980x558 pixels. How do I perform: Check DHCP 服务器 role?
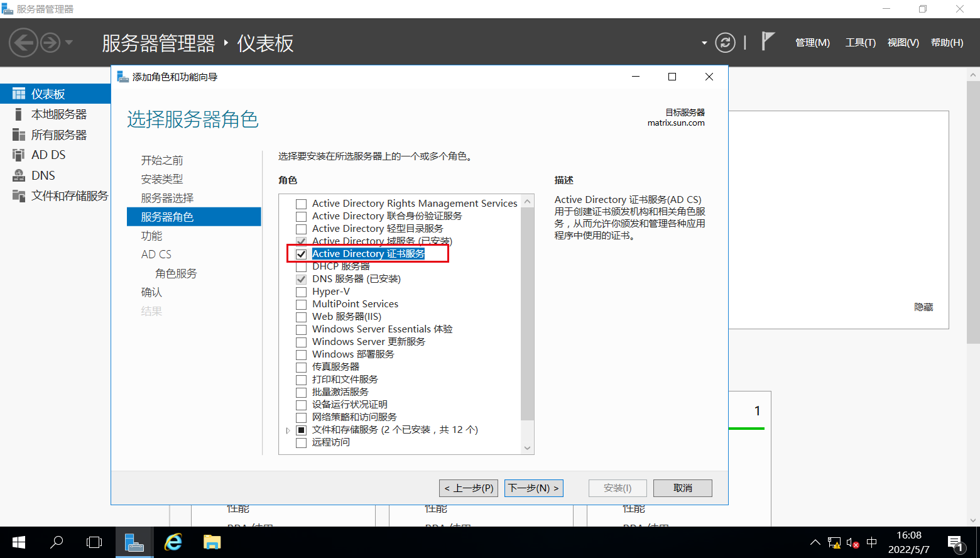[x=302, y=266]
